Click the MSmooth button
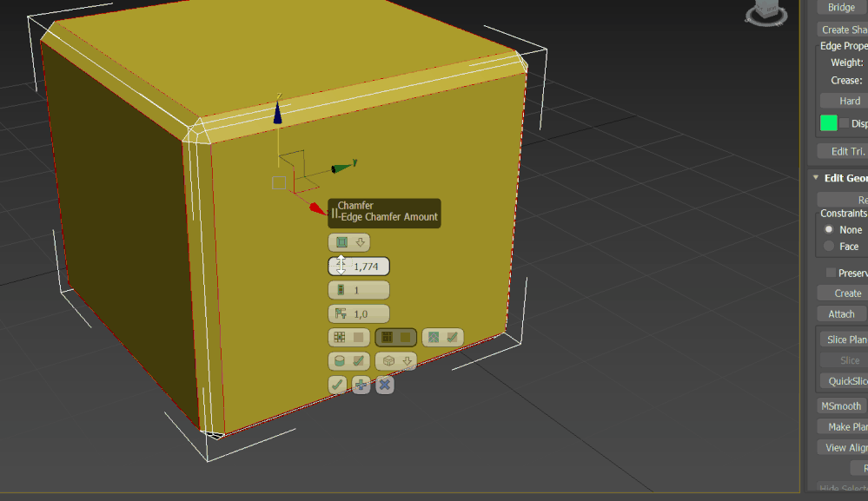Viewport: 868px width, 501px height. coord(841,405)
